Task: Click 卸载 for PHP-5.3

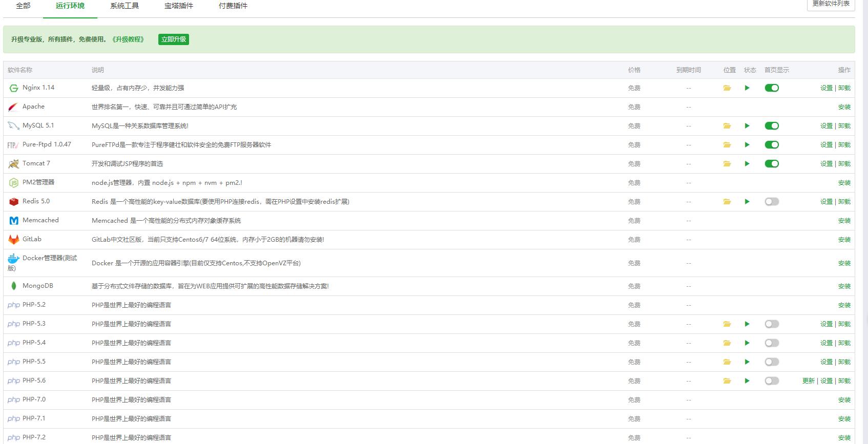Action: pyautogui.click(x=844, y=324)
